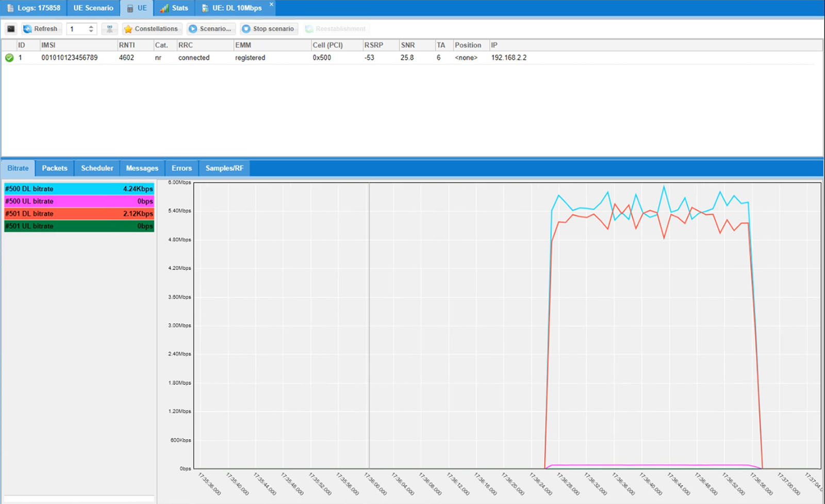Open the Errors tab
This screenshot has width=825, height=504.
coord(181,168)
